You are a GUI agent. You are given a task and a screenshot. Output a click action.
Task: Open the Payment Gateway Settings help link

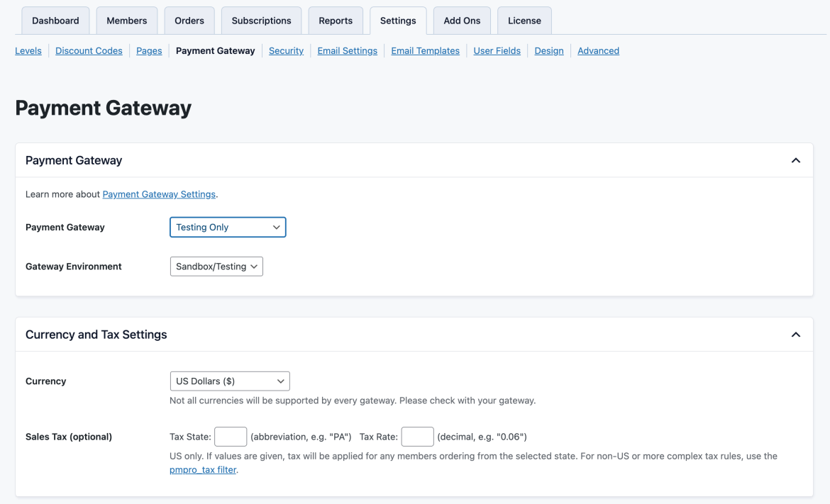[x=159, y=194]
